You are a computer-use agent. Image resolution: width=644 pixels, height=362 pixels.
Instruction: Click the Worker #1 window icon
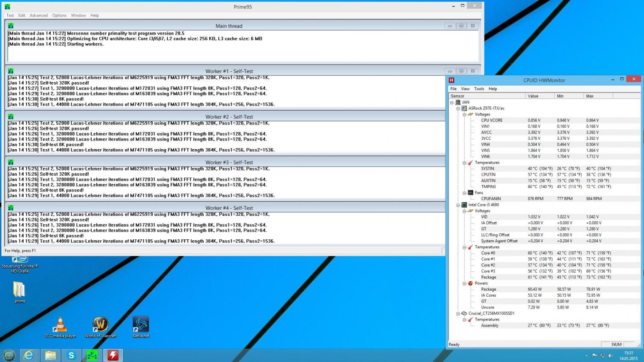click(11, 71)
